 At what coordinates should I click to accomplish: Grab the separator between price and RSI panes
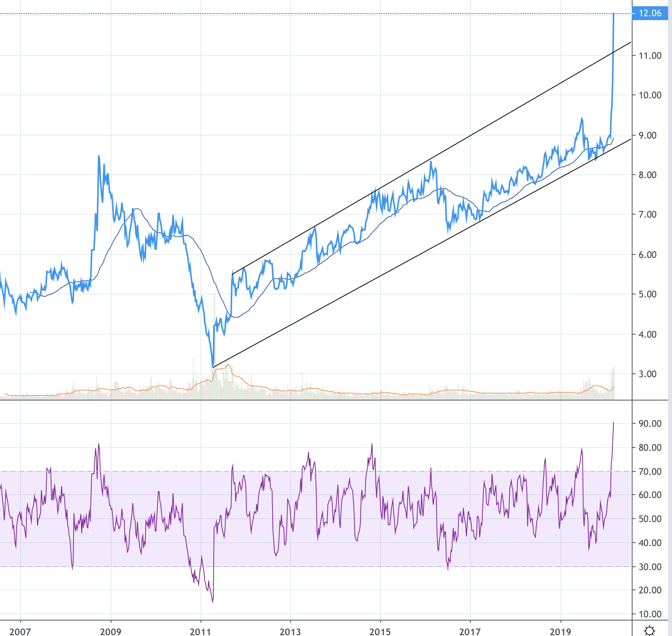[x=316, y=400]
